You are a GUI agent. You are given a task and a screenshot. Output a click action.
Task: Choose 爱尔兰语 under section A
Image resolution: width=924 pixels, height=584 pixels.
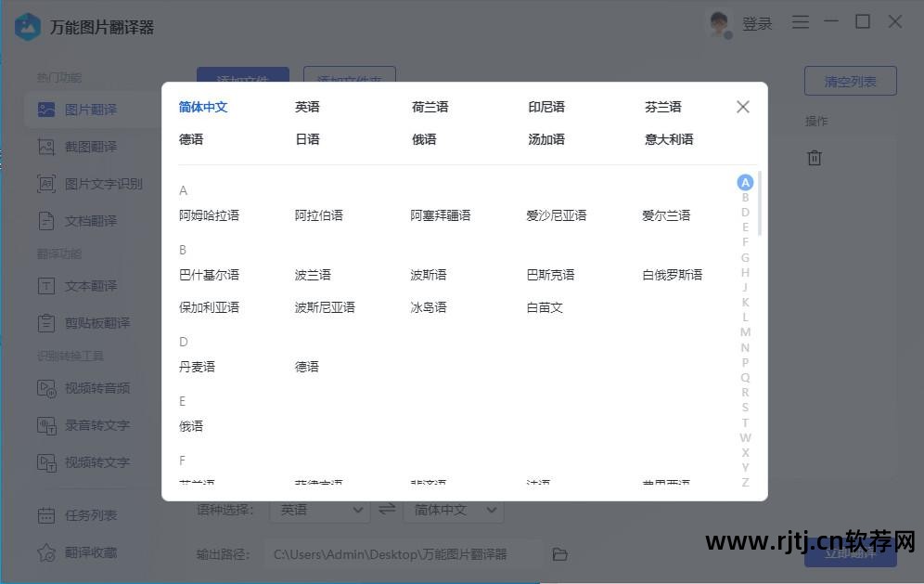[666, 215]
